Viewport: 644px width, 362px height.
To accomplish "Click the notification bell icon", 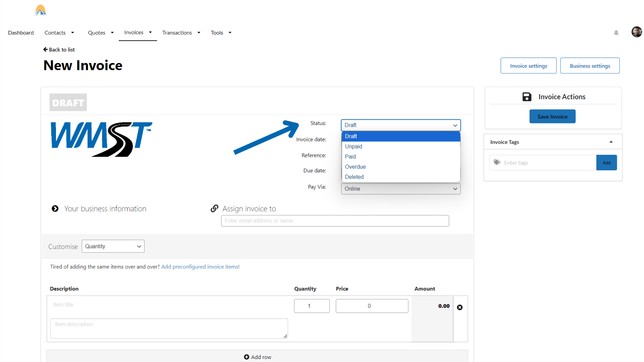I will (616, 33).
